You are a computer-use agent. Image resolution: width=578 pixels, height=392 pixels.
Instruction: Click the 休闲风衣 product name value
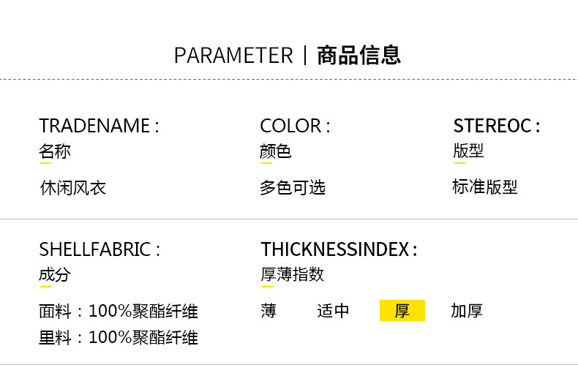pyautogui.click(x=73, y=188)
